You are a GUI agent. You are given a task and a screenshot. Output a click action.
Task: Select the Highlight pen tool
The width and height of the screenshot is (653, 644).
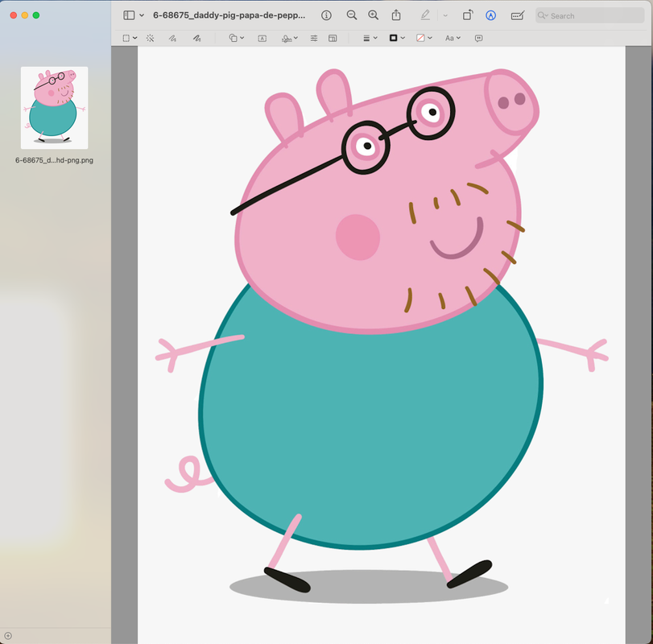(x=425, y=15)
